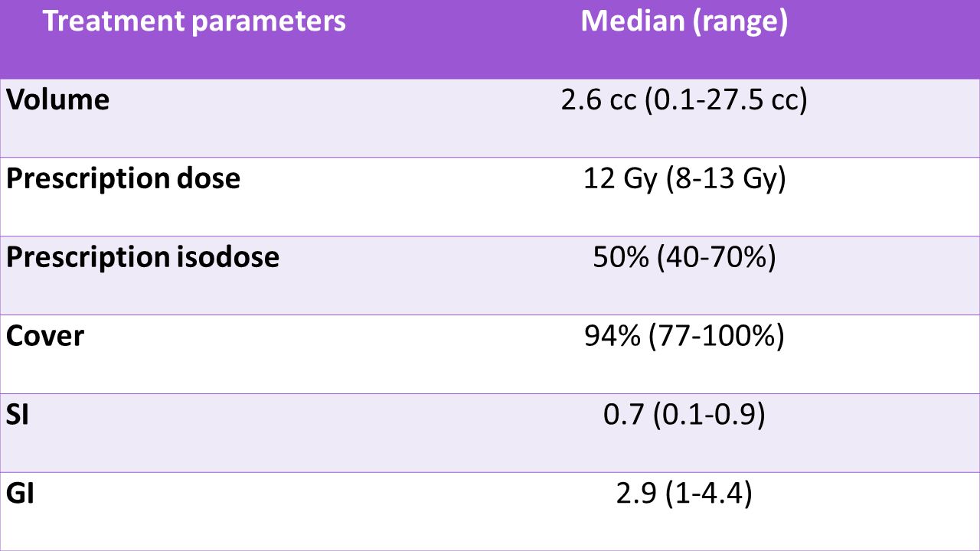
Task: Select the Median (range) header cell
Action: click(684, 39)
